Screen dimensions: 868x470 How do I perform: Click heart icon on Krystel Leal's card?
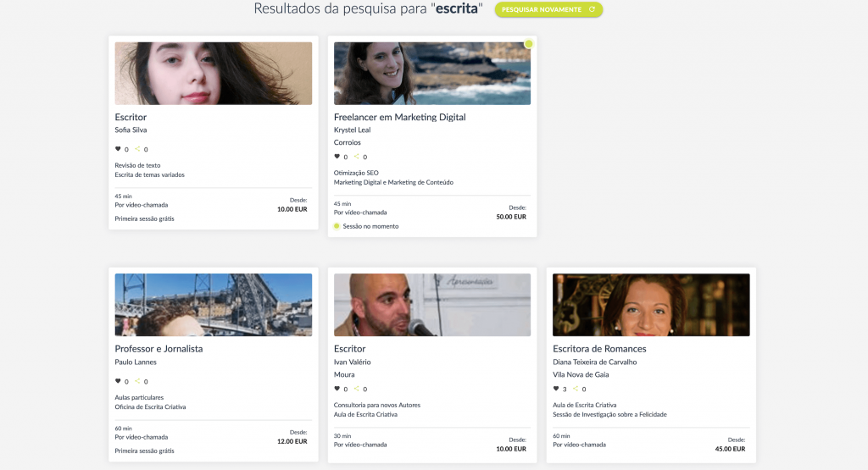[337, 157]
